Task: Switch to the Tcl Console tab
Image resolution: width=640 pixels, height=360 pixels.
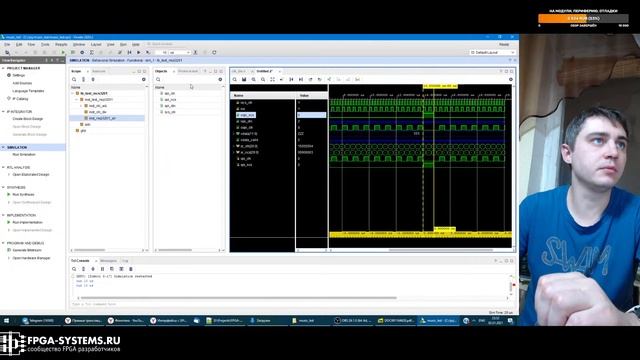Action: (x=80, y=260)
